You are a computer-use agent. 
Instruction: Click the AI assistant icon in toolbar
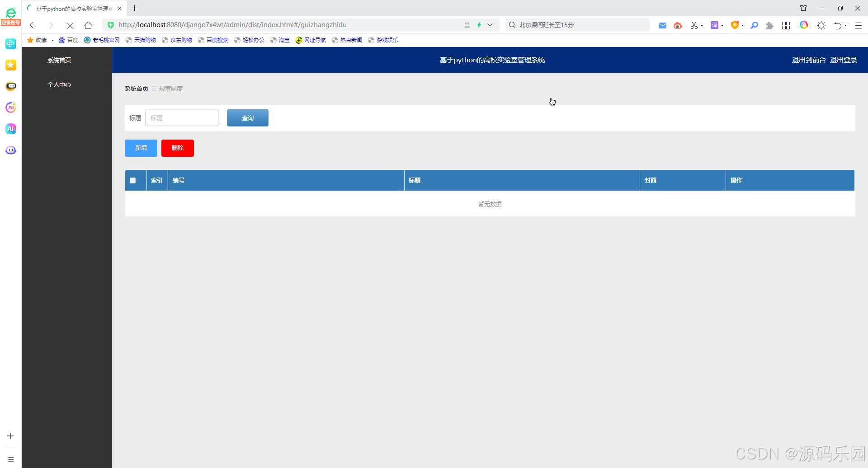[x=804, y=25]
